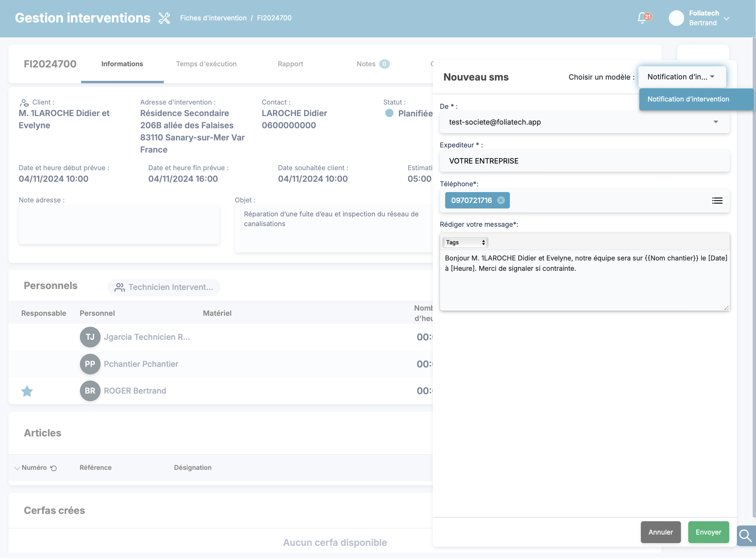Image resolution: width=756 pixels, height=558 pixels.
Task: Click the PP avatar for Pchantier
Action: click(x=90, y=364)
